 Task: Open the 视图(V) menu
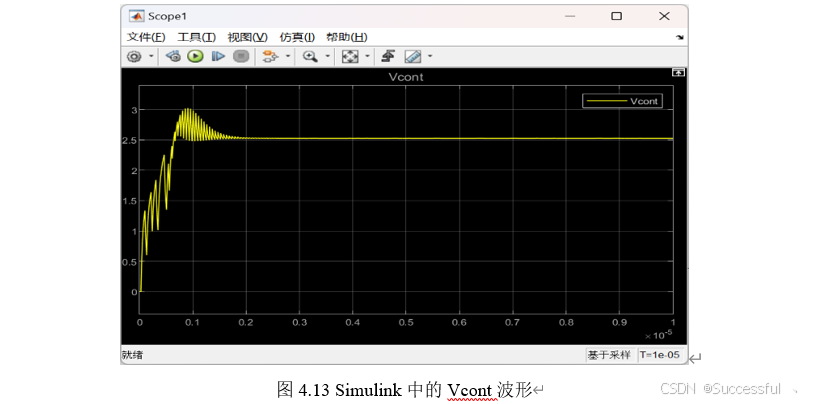(247, 37)
